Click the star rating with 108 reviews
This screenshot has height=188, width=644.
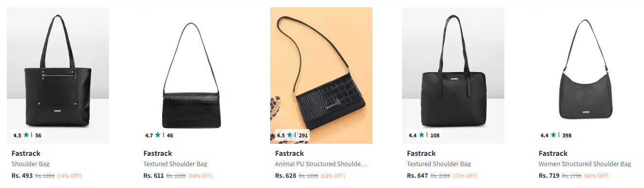(x=424, y=135)
